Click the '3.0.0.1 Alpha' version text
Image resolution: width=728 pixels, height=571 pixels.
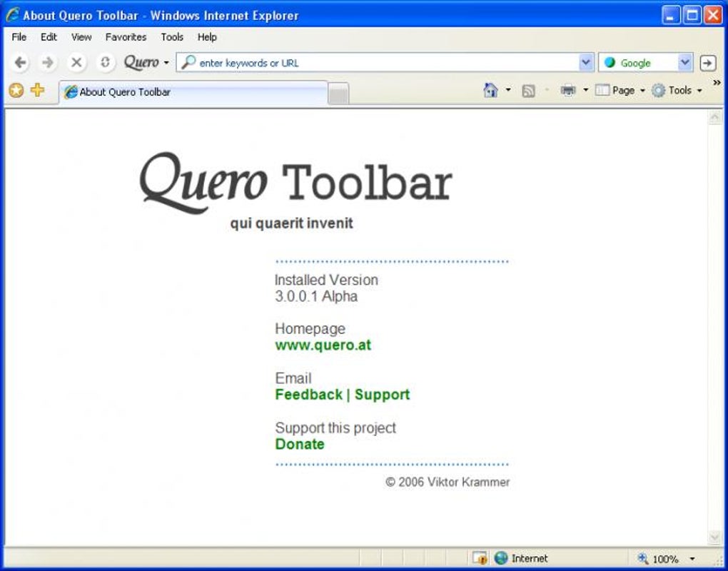316,296
